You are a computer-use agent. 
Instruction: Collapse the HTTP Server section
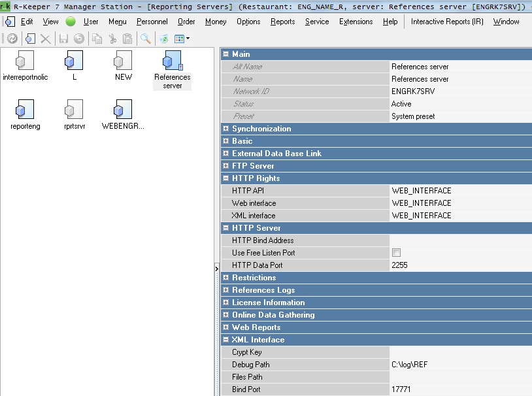click(x=225, y=227)
